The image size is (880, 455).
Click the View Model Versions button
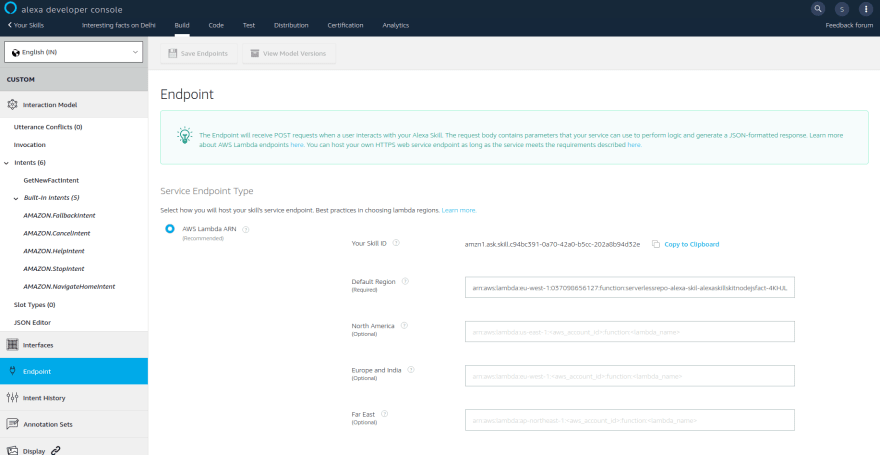tap(289, 53)
